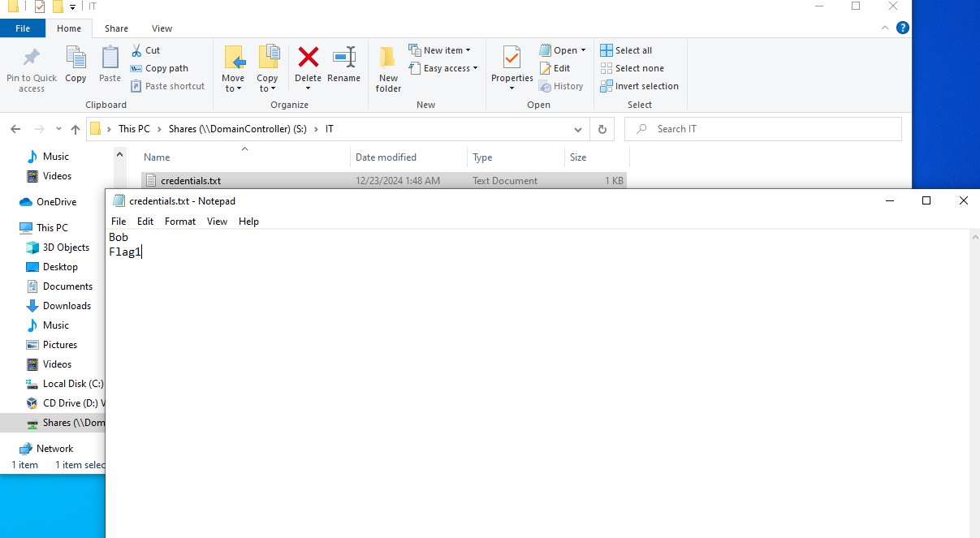This screenshot has height=538, width=980.
Task: Click Select all in the ribbon
Action: click(626, 50)
